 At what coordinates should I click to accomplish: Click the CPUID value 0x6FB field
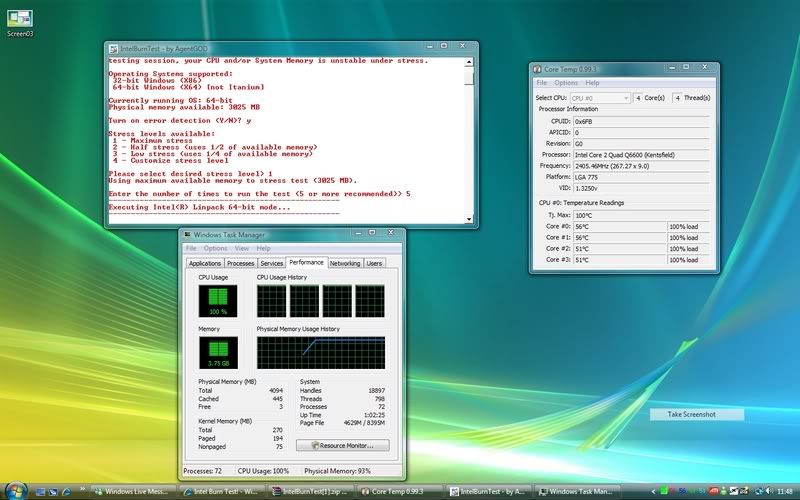click(x=641, y=121)
